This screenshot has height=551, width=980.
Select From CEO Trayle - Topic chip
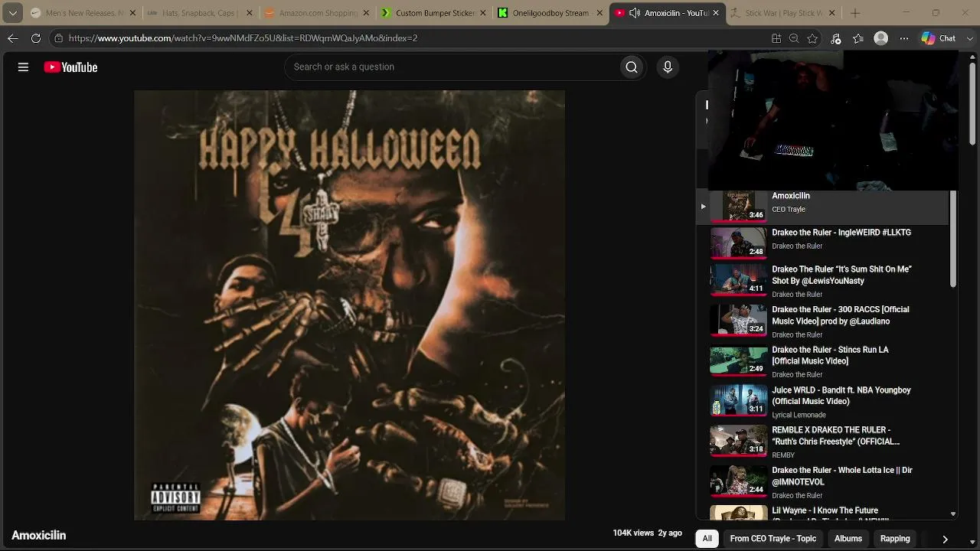click(x=773, y=539)
